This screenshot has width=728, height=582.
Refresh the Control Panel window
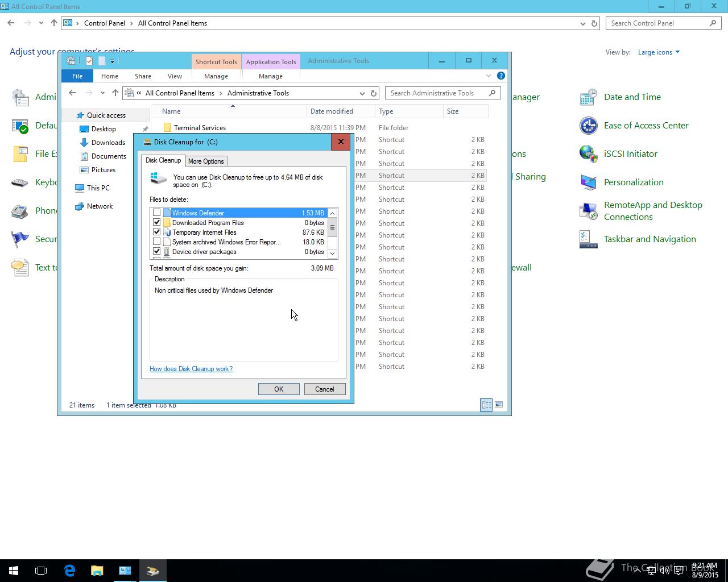tap(594, 23)
